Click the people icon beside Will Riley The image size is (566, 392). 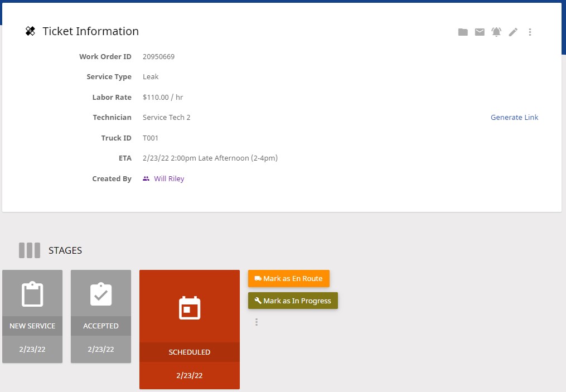point(146,178)
